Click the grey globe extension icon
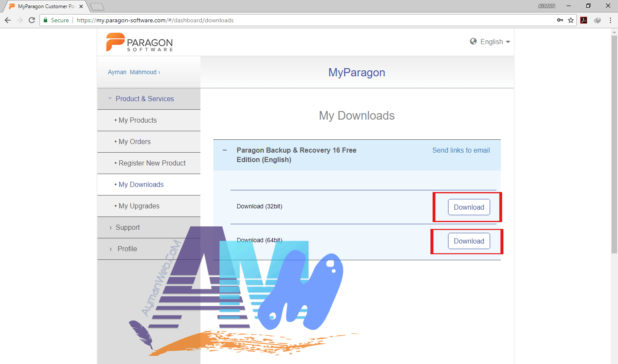 597,20
